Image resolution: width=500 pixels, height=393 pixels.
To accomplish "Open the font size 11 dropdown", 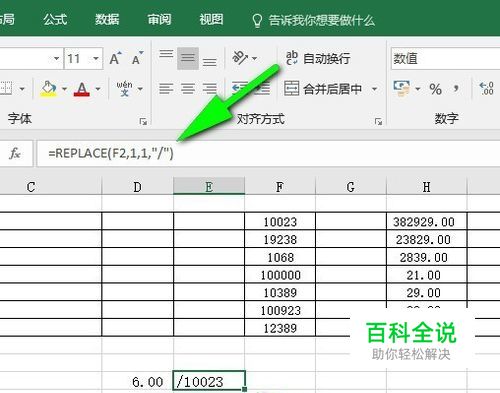I will click(96, 59).
